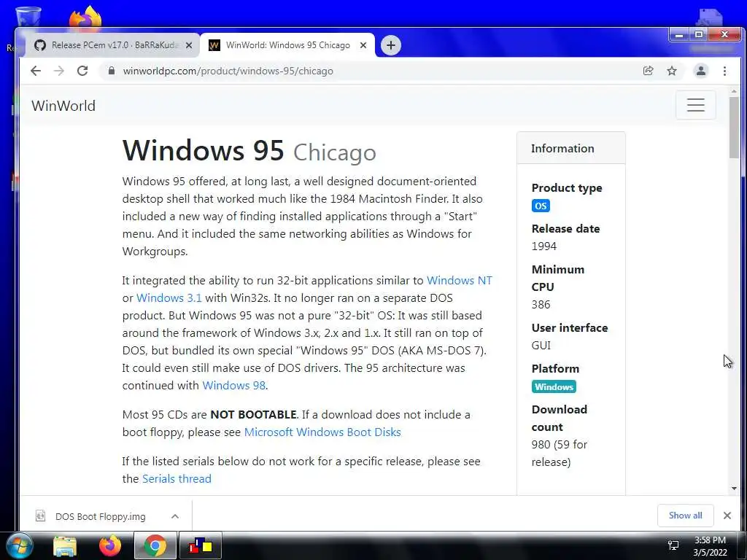Share this page icon
This screenshot has height=560, width=747.
click(648, 71)
